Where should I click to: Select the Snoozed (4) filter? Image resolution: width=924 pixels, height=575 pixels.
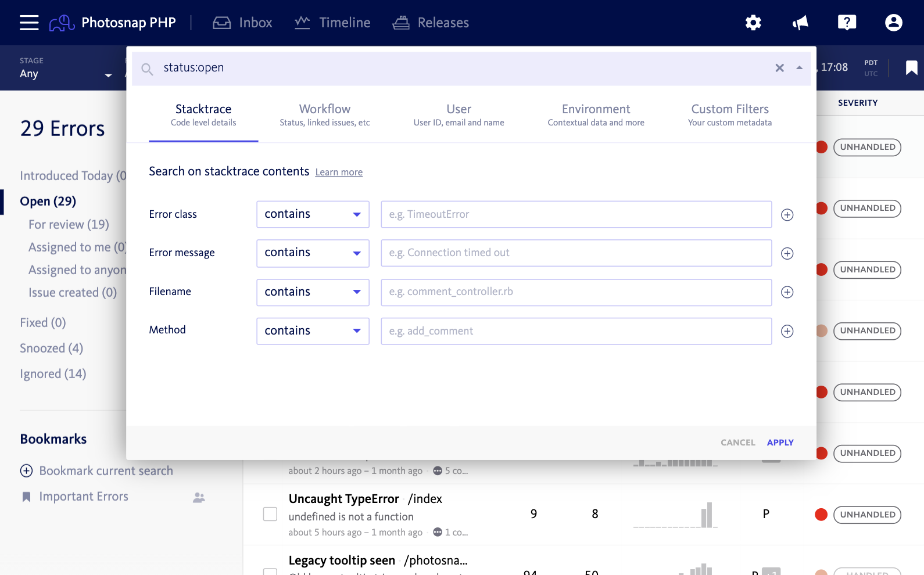[52, 348]
